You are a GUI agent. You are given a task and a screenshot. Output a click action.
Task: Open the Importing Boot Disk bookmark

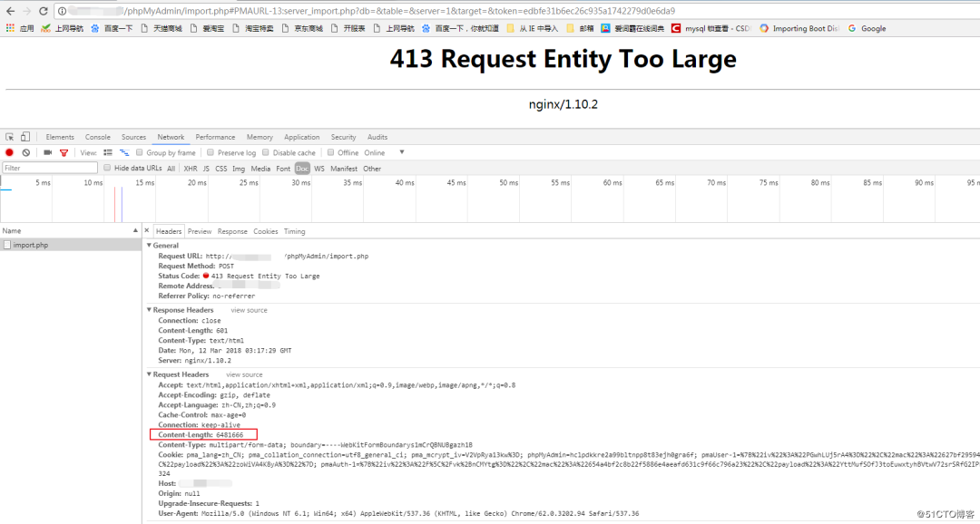coord(799,28)
